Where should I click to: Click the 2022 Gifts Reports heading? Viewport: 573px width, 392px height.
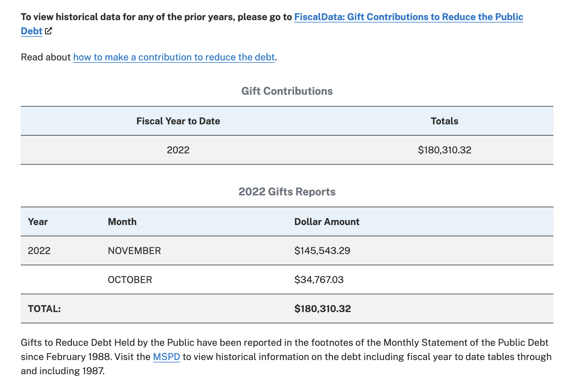(x=287, y=192)
